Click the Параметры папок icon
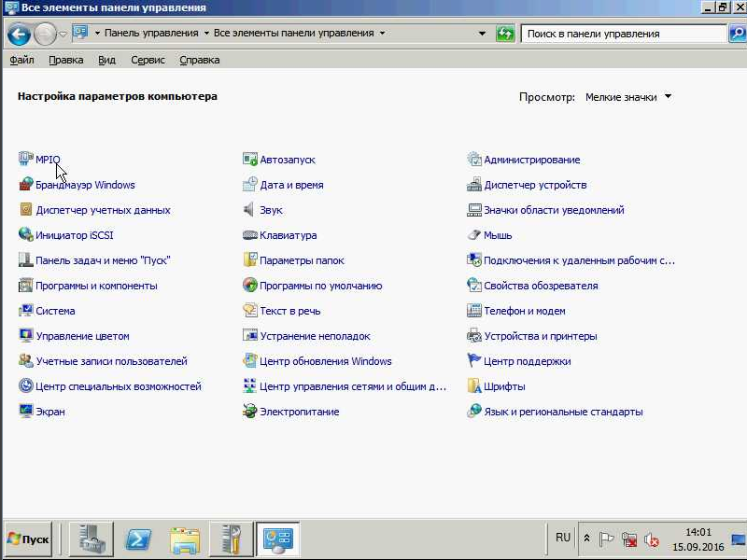The width and height of the screenshot is (747, 560). [250, 260]
